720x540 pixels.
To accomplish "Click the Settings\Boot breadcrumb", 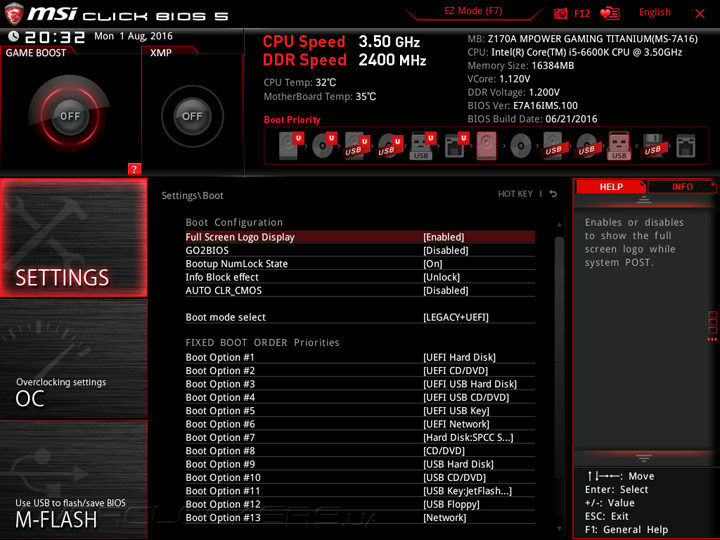I will (x=192, y=196).
